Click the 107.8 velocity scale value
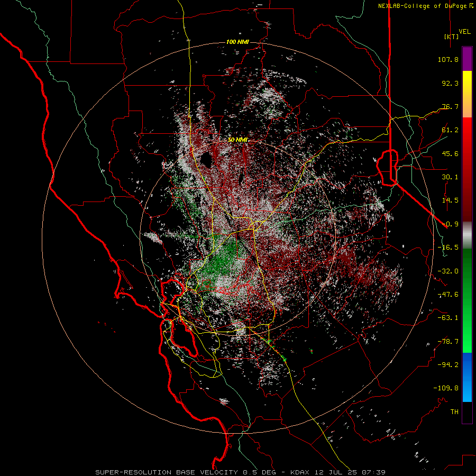Image resolution: width=476 pixels, height=476 pixels. pos(448,59)
